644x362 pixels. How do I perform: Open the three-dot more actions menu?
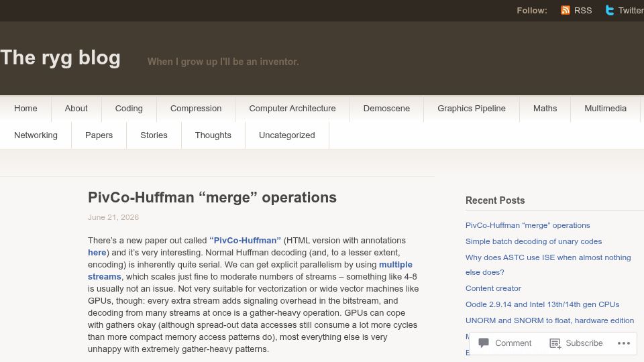tap(623, 343)
